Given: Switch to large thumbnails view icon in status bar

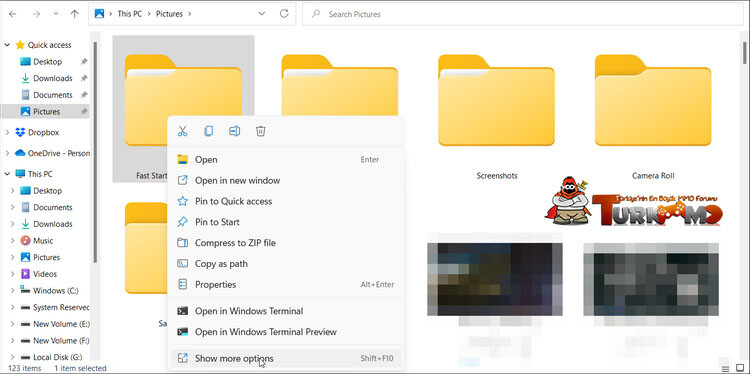Looking at the screenshot, I should [740, 368].
